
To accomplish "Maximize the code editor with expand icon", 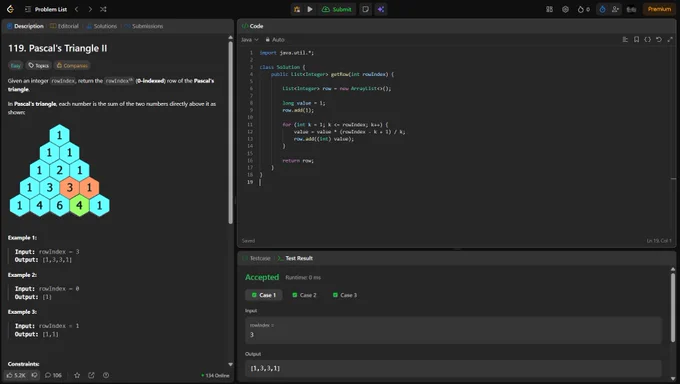I will [670, 39].
